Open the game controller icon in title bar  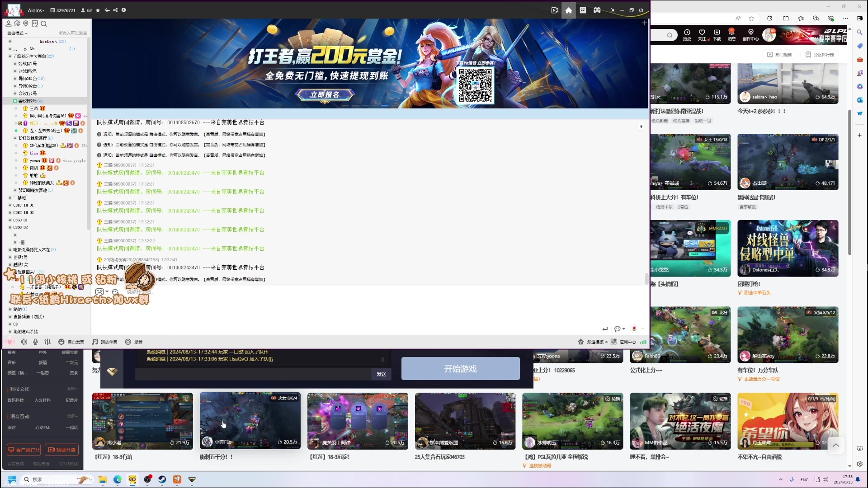[597, 10]
